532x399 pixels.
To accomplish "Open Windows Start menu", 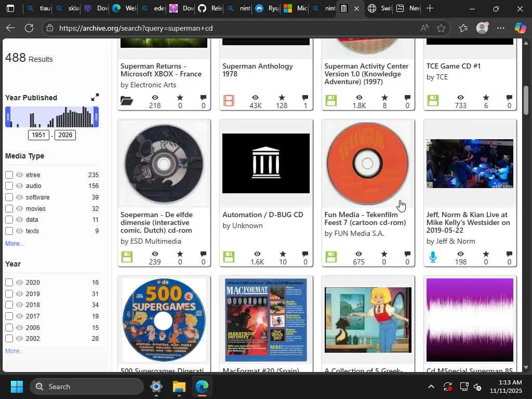I will tap(17, 387).
